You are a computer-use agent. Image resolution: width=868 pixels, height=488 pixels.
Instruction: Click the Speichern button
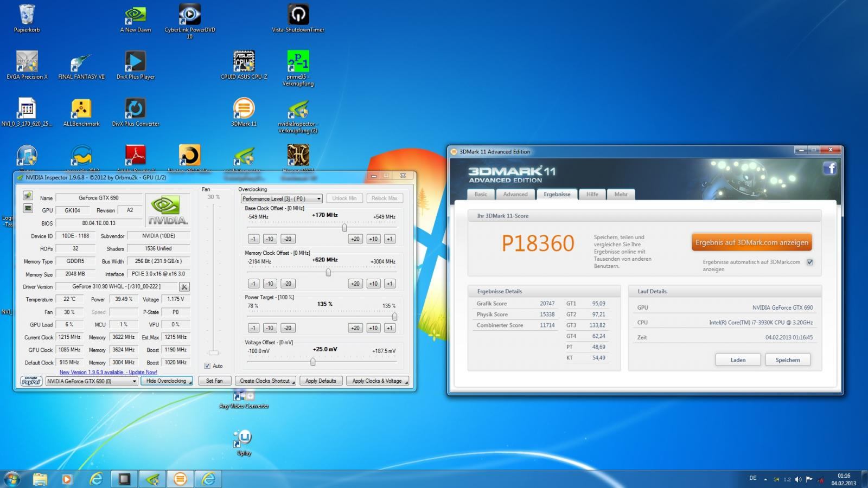[788, 360]
